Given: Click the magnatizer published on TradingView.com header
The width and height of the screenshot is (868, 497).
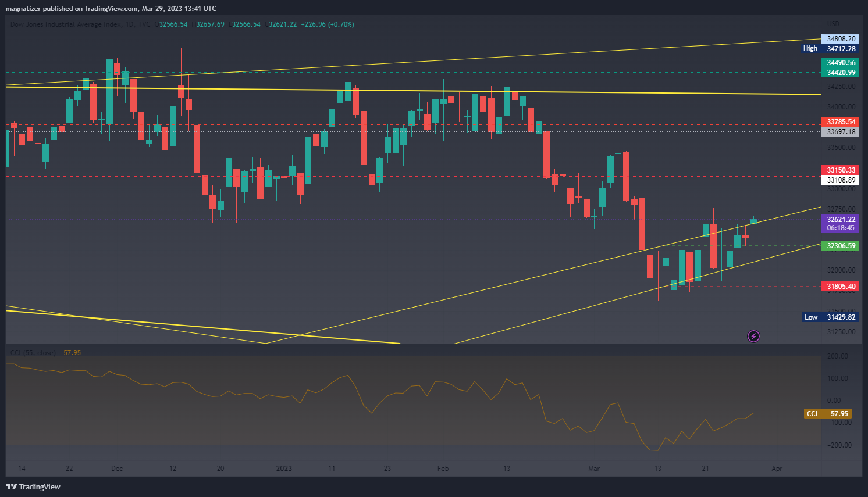Looking at the screenshot, I should [x=111, y=9].
